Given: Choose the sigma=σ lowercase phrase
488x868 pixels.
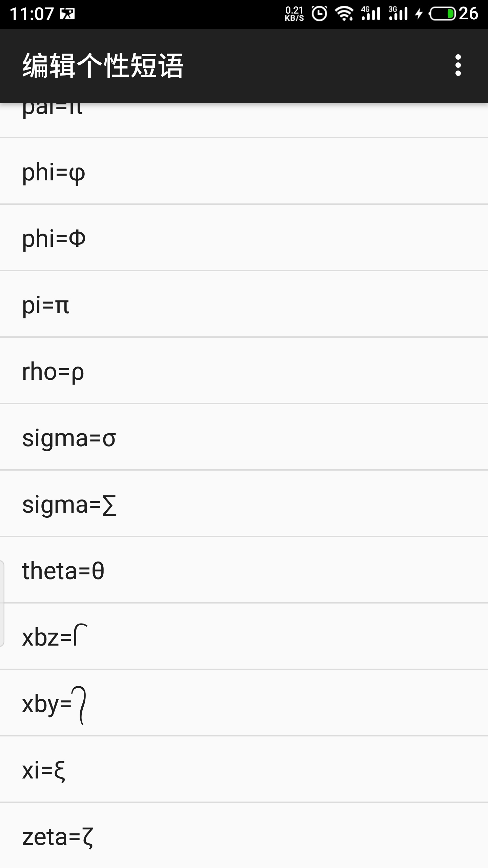Looking at the screenshot, I should click(x=244, y=437).
